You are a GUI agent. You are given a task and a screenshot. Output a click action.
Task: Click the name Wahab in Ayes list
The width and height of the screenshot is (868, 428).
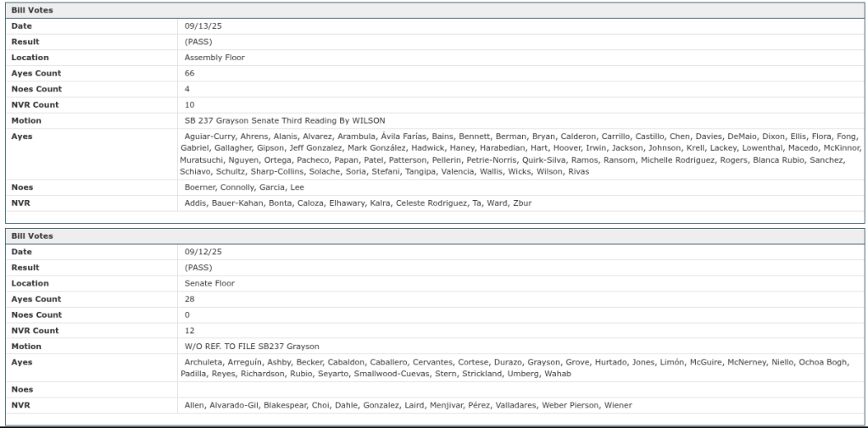pyautogui.click(x=556, y=374)
